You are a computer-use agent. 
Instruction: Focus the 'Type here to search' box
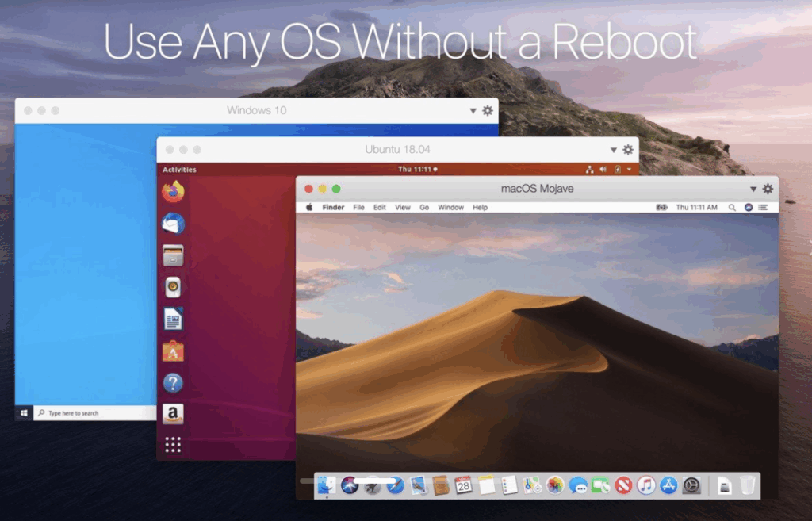coord(95,413)
